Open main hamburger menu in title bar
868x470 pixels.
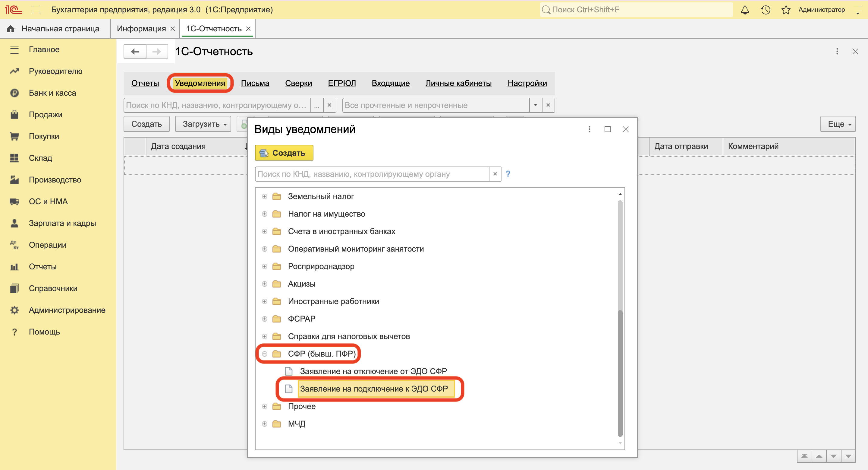click(x=36, y=10)
